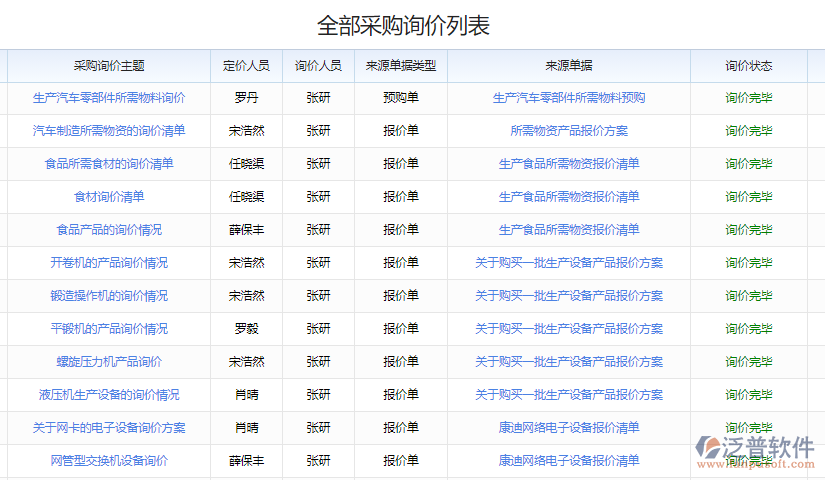Click the 定价人员 column header
825x480 pixels.
pos(246,66)
